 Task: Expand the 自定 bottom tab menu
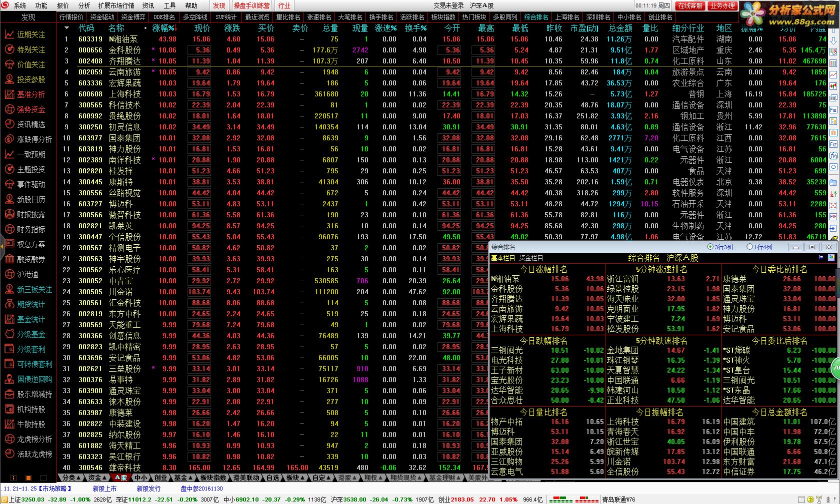(x=329, y=478)
